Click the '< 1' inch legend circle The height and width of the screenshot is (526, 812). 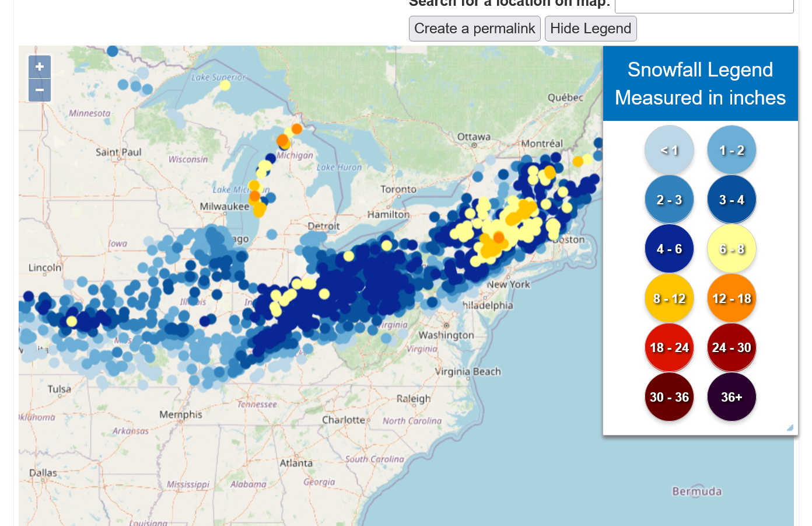click(669, 150)
